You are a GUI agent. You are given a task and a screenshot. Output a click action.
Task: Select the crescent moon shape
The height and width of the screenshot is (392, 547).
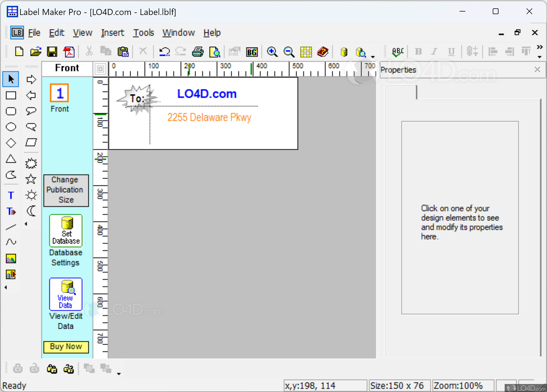click(x=31, y=211)
